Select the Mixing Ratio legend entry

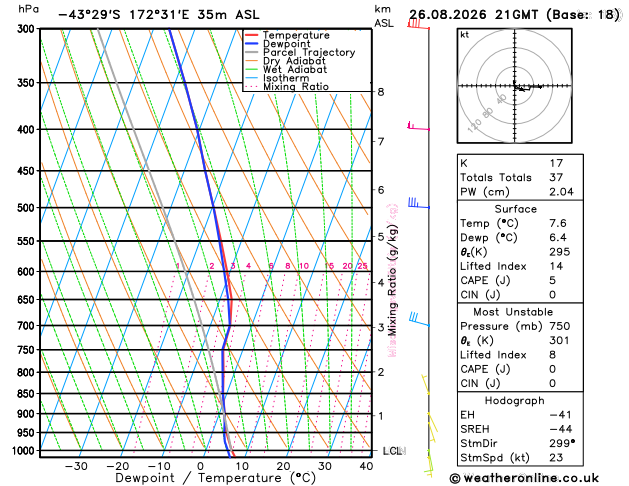coord(287,87)
